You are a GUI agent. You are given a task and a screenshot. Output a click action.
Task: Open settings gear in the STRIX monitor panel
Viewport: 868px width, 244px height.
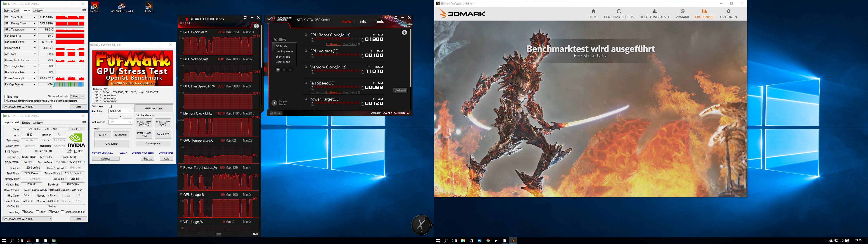[x=245, y=18]
